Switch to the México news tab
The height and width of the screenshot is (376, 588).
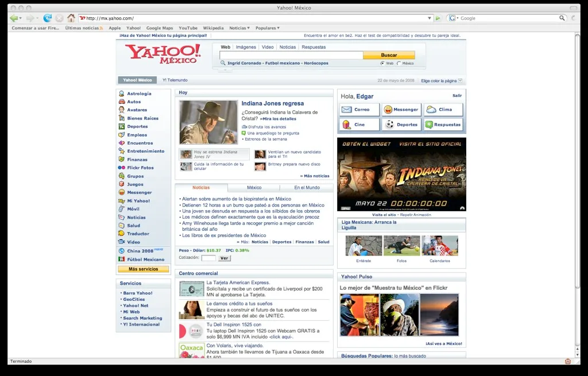[x=254, y=188]
